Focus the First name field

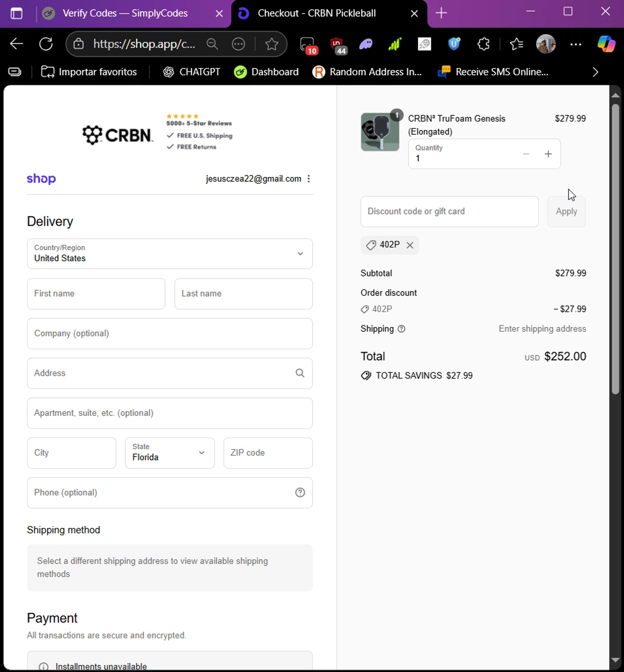coord(96,294)
